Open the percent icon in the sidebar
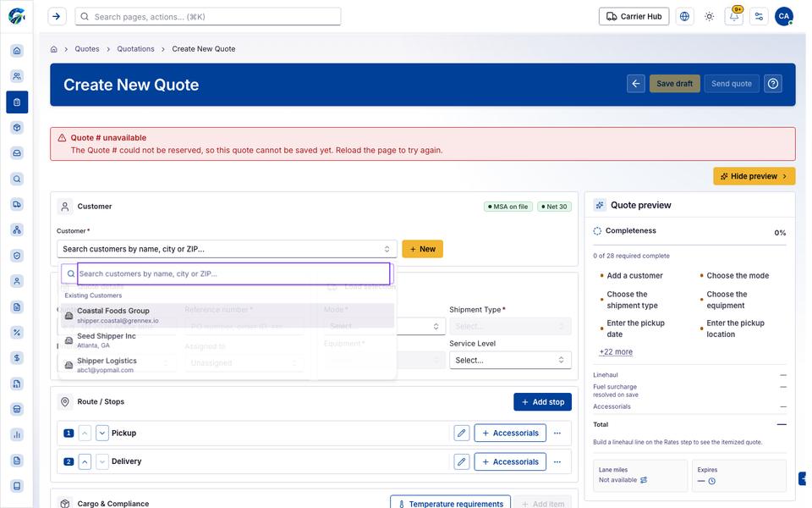812x508 pixels. (x=17, y=332)
